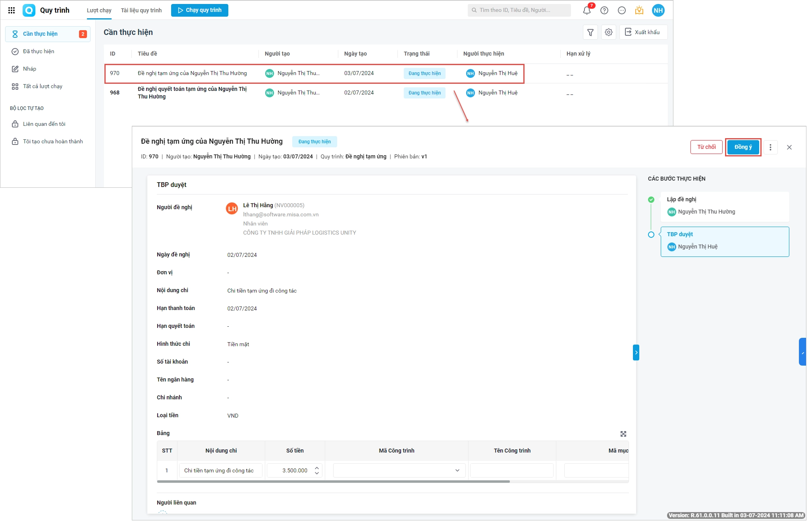Open Nháp drafts in the sidebar
The height and width of the screenshot is (524, 812).
(x=48, y=69)
